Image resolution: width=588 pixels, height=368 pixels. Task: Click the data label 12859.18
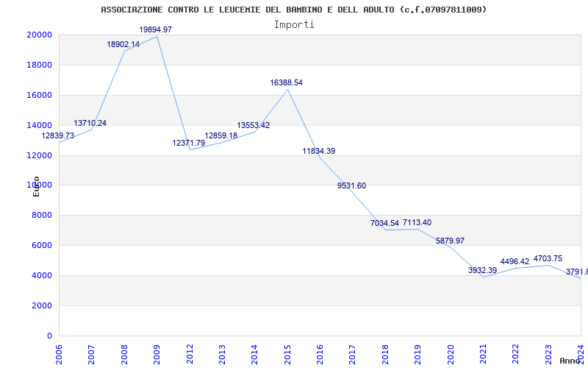(x=221, y=136)
